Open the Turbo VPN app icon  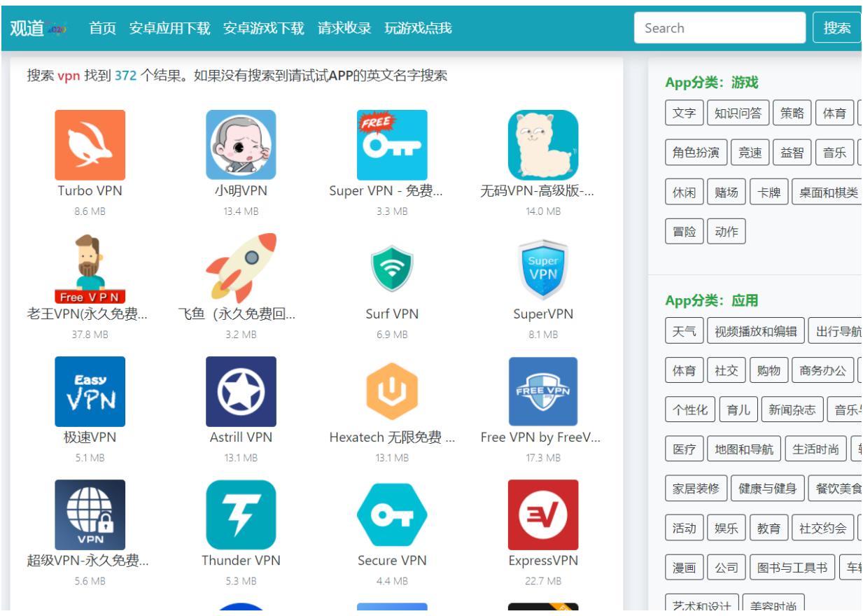pos(90,145)
